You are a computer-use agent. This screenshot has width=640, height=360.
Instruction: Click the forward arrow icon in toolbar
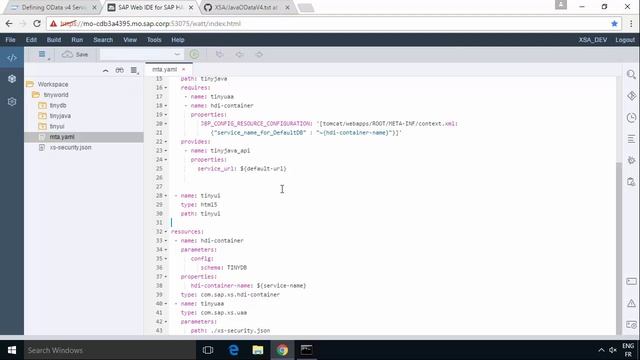pyautogui.click(x=259, y=54)
